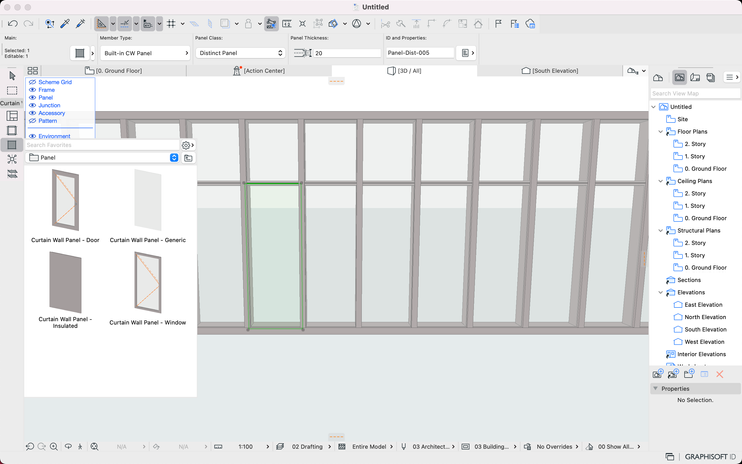Click the red delete X in navigator

click(x=719, y=374)
